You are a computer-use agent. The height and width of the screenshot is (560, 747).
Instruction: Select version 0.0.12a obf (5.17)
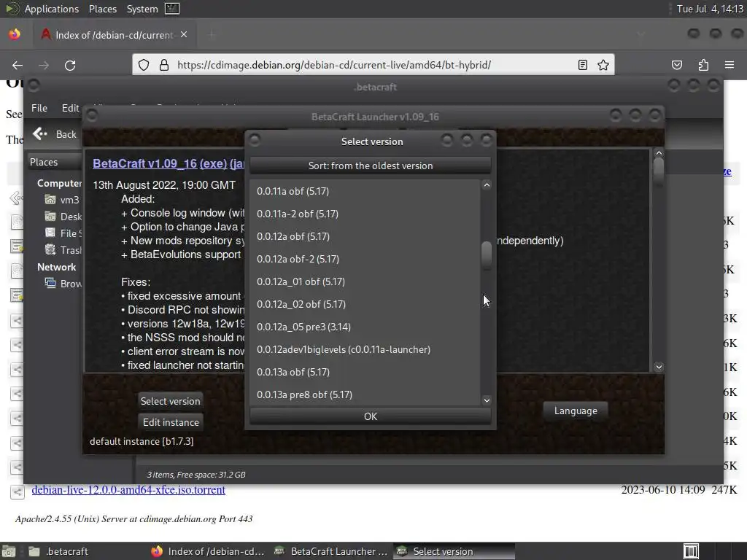[365, 236]
